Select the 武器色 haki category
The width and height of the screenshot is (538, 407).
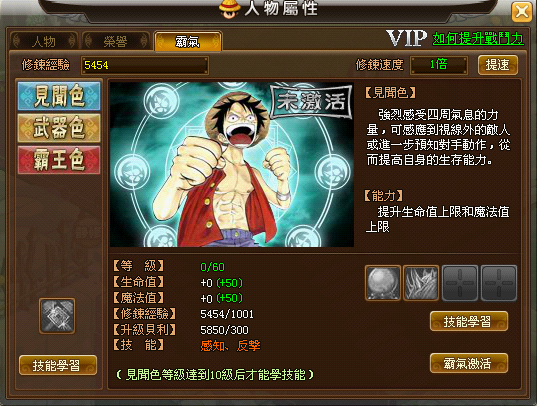click(59, 128)
